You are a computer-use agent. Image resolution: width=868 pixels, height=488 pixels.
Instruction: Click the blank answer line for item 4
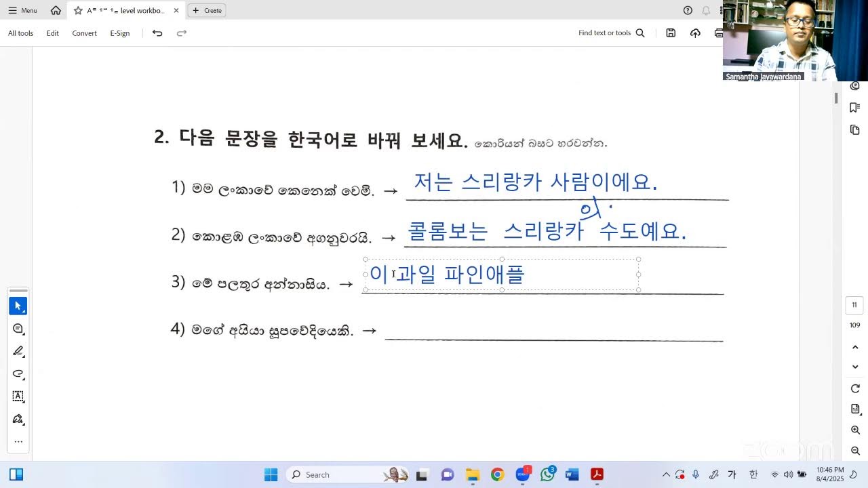tap(553, 331)
